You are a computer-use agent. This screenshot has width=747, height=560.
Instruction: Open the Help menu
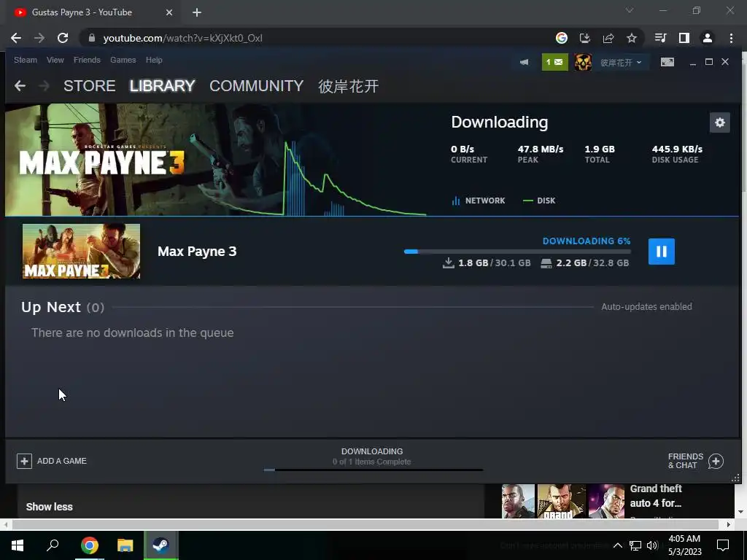point(154,60)
